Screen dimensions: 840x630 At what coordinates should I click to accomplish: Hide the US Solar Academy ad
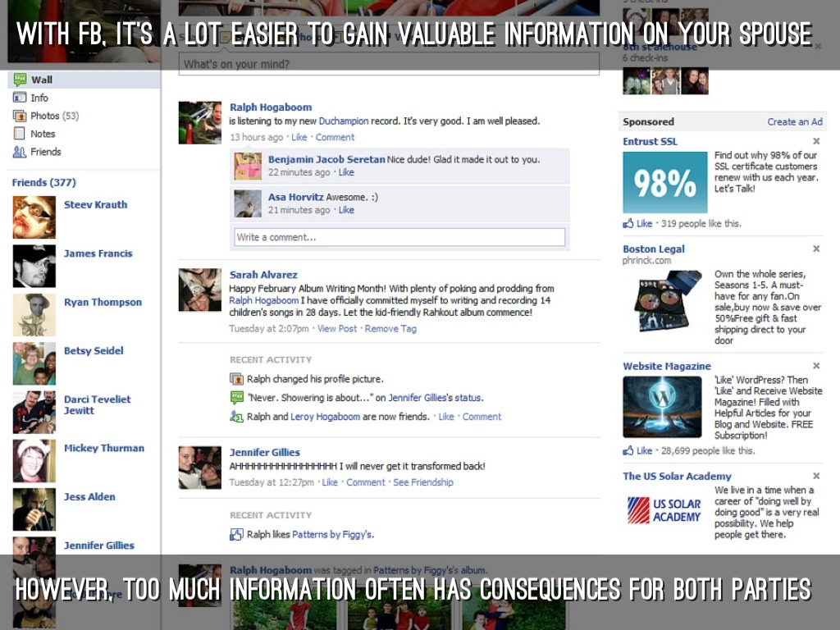pyautogui.click(x=816, y=476)
